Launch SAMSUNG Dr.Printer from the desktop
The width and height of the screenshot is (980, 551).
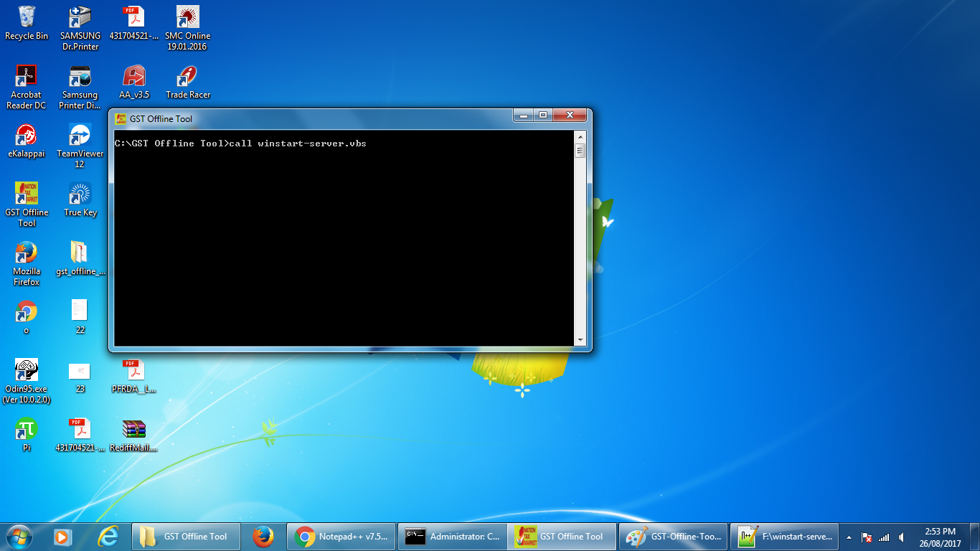tap(80, 28)
